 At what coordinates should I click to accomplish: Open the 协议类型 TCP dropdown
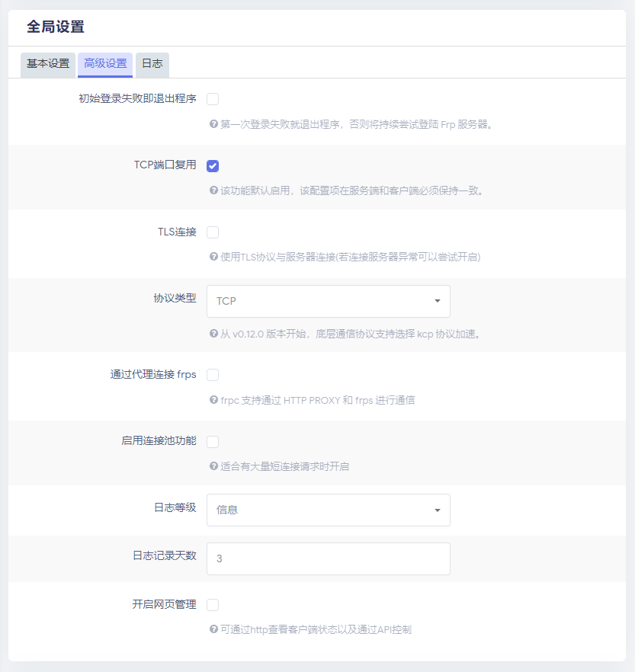328,301
